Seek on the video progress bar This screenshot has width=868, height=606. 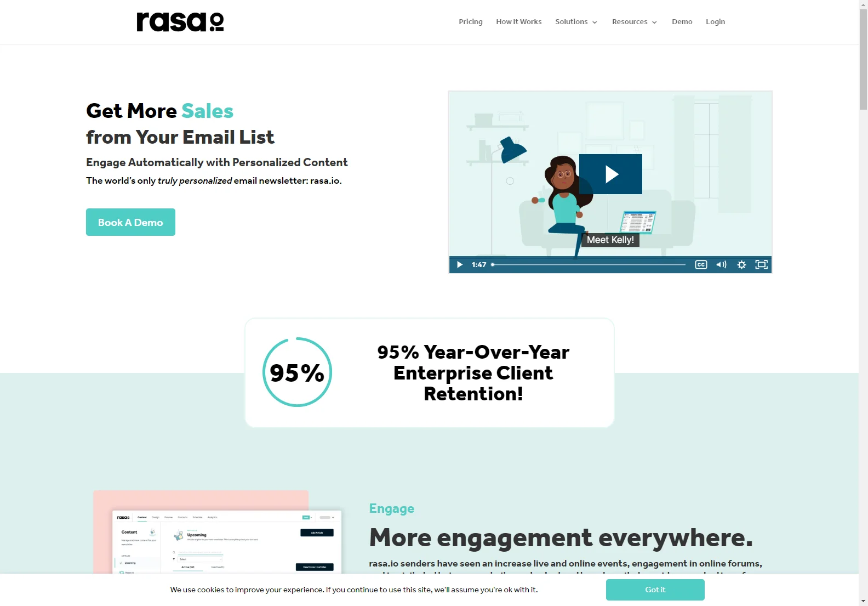(589, 264)
